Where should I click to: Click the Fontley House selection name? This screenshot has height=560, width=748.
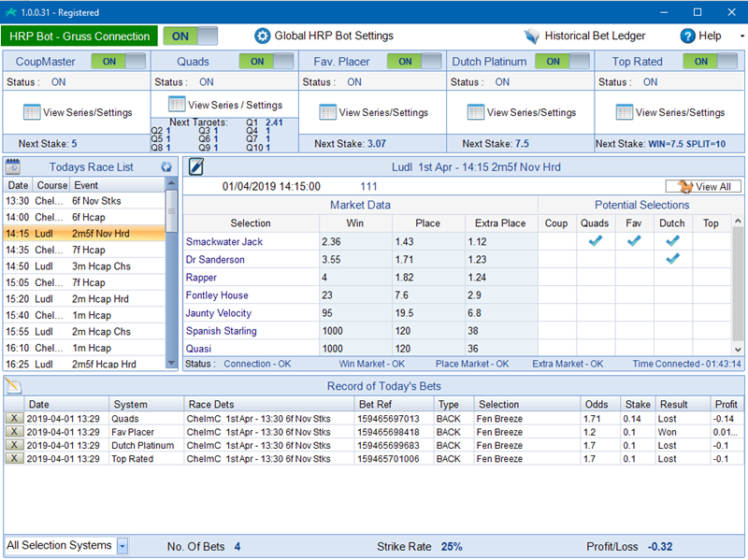(x=217, y=295)
